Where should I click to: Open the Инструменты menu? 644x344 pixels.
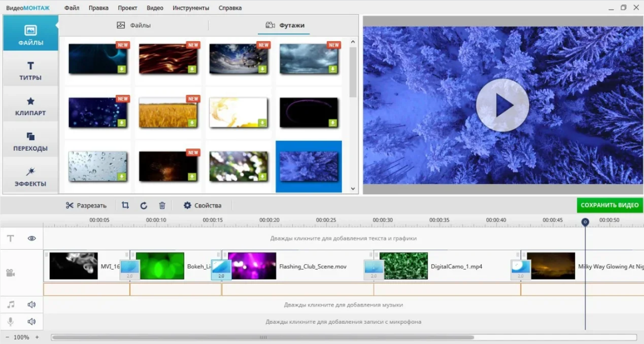pos(191,8)
